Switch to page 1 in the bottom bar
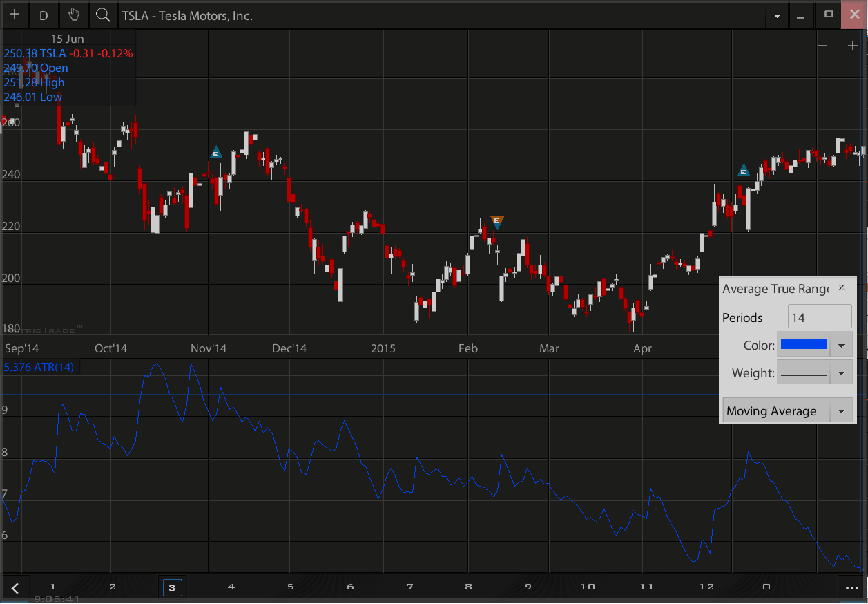 point(52,587)
